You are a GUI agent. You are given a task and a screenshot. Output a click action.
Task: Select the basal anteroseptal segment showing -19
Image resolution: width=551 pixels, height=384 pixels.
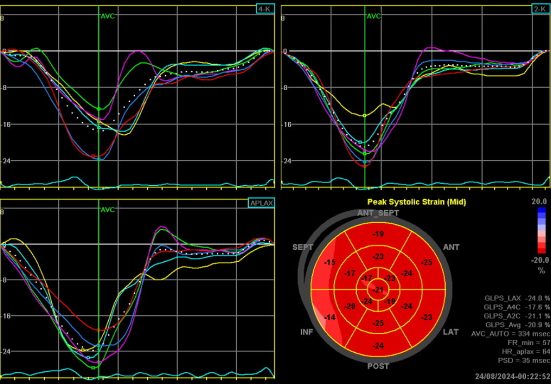click(378, 234)
